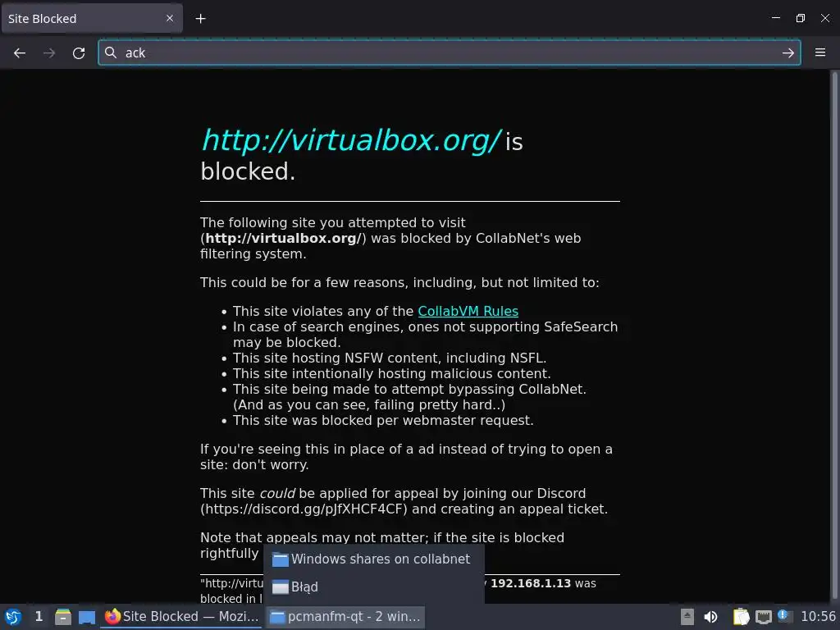Open the clipboard manager tray icon
Screen dimensions: 840x630
(741, 617)
